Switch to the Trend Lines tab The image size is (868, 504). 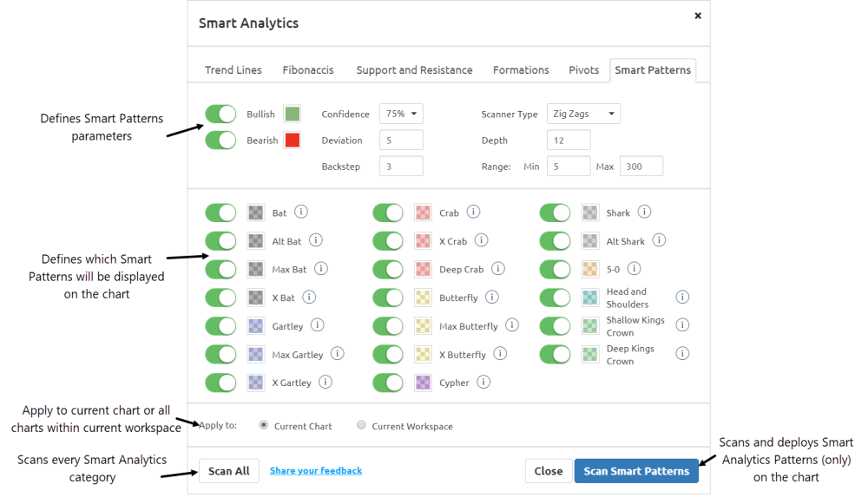(233, 69)
